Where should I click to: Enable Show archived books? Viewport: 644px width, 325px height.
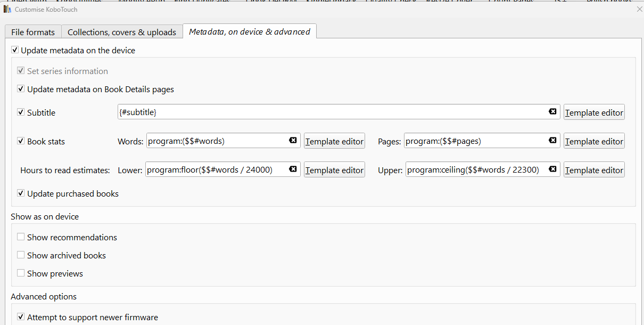click(21, 255)
